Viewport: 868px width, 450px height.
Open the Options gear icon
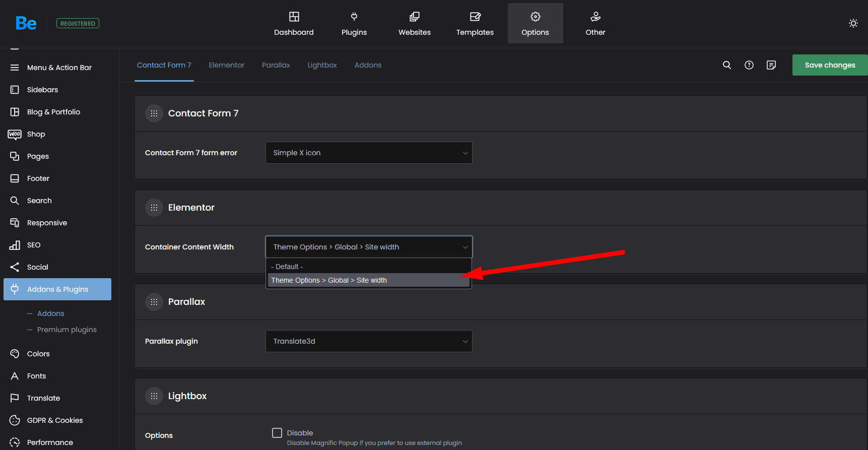click(x=536, y=17)
